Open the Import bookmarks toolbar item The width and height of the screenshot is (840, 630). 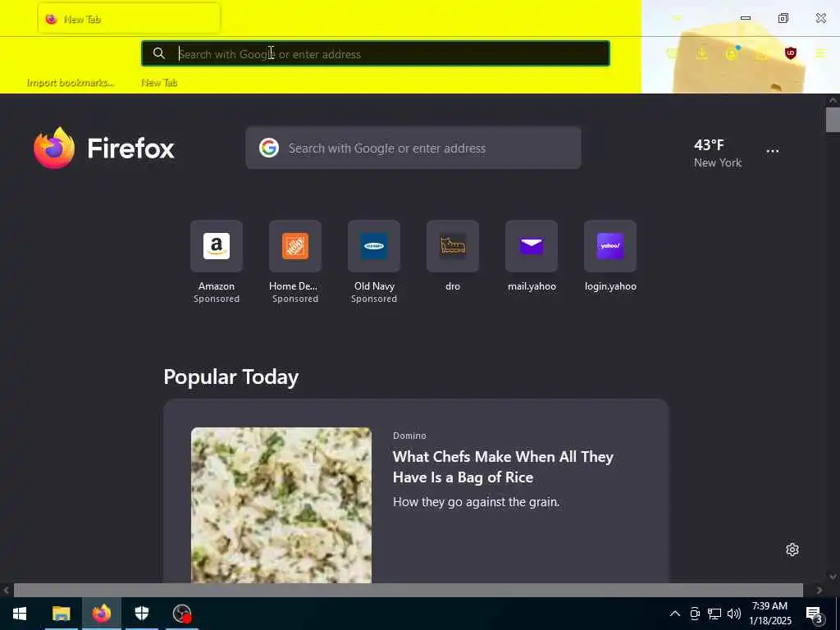(x=71, y=83)
